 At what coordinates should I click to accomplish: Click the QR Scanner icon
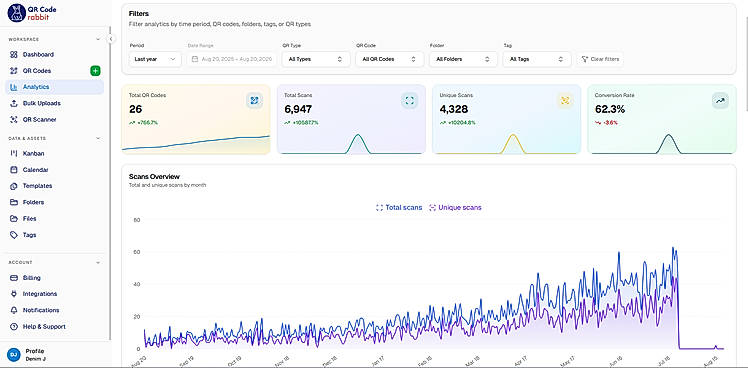(13, 119)
